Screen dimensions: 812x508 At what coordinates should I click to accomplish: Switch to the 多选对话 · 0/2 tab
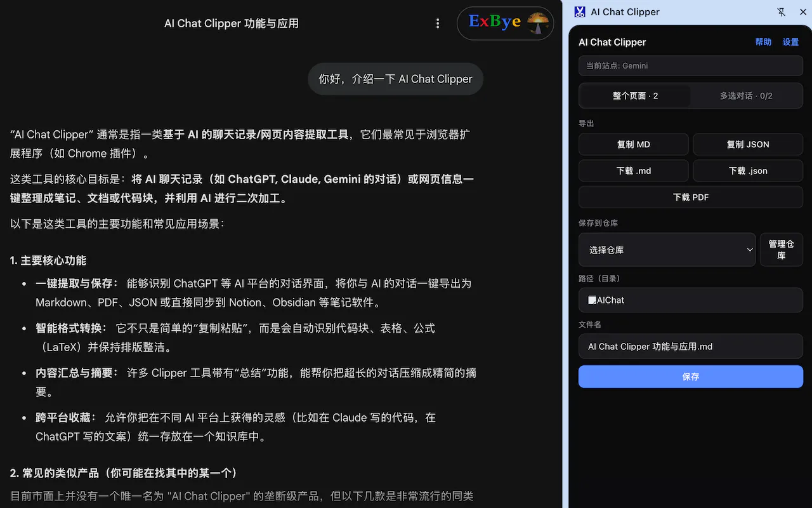pyautogui.click(x=746, y=96)
